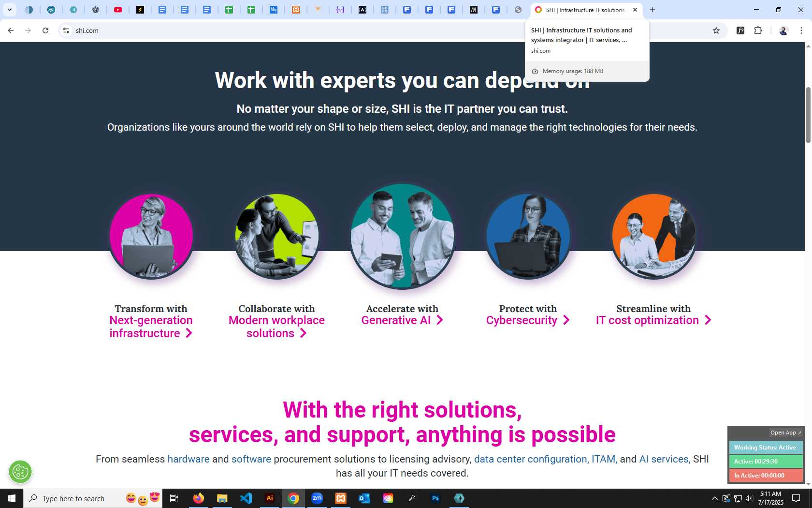Open the Chrome three-dot menu
The height and width of the screenshot is (508, 812).
pyautogui.click(x=801, y=30)
